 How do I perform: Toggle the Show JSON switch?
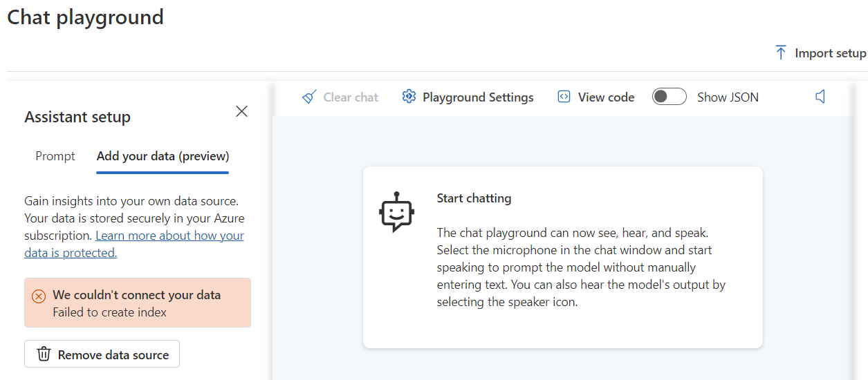pos(670,97)
